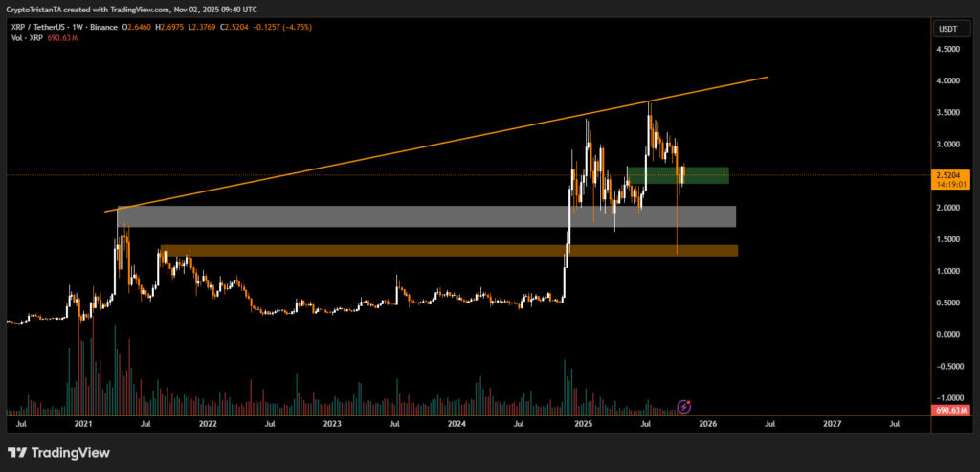Click the purple lightning event icon

point(683,407)
